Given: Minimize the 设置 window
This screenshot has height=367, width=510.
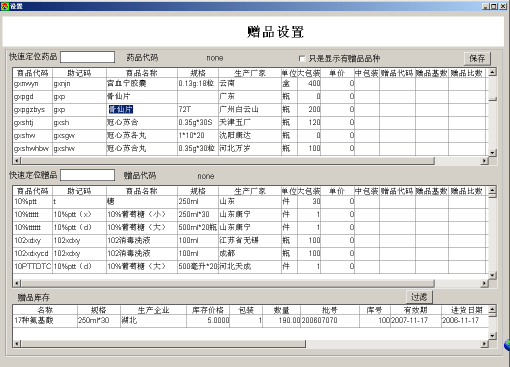Looking at the screenshot, I should 486,6.
